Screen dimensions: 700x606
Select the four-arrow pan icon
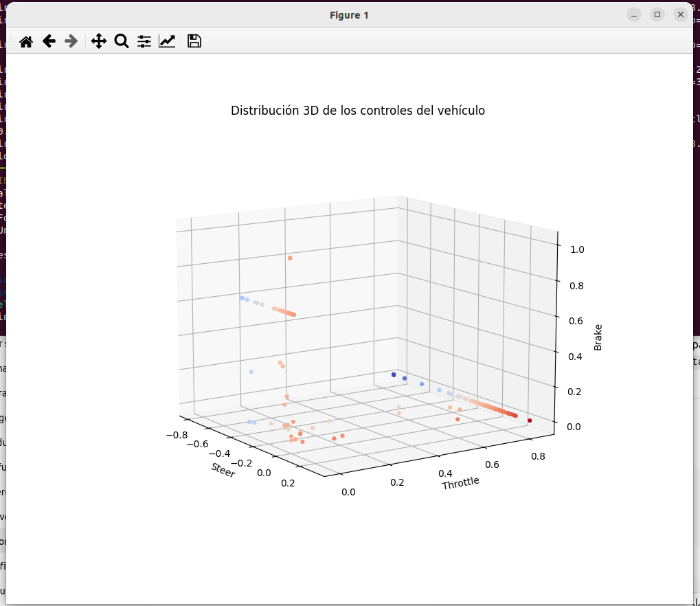pyautogui.click(x=98, y=41)
